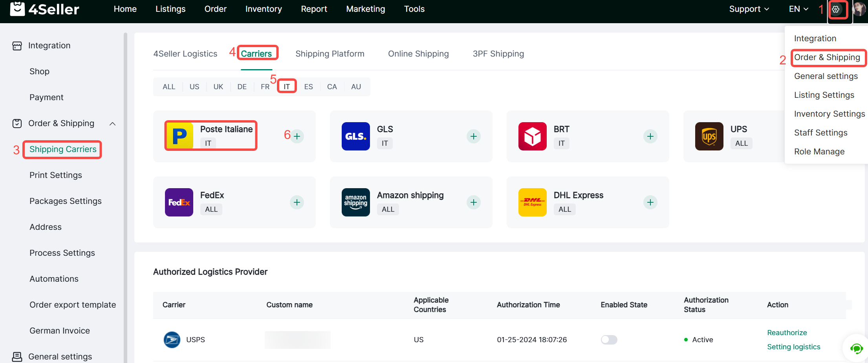Click the plus icon next to GLS
The width and height of the screenshot is (868, 363).
click(x=474, y=136)
